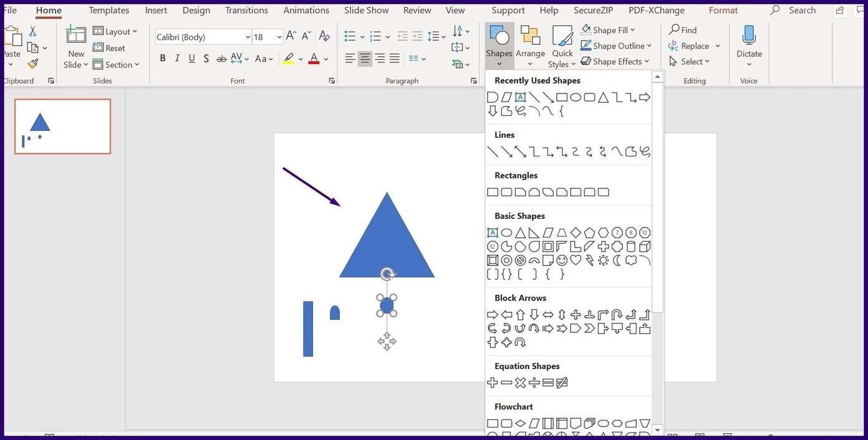
Task: Toggle Justify paragraph alignment
Action: [x=395, y=59]
